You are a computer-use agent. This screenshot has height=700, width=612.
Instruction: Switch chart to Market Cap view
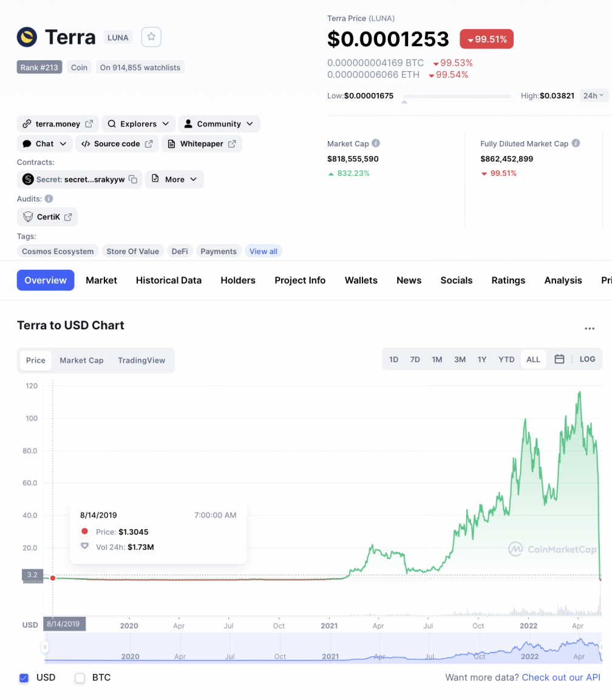[x=81, y=360]
